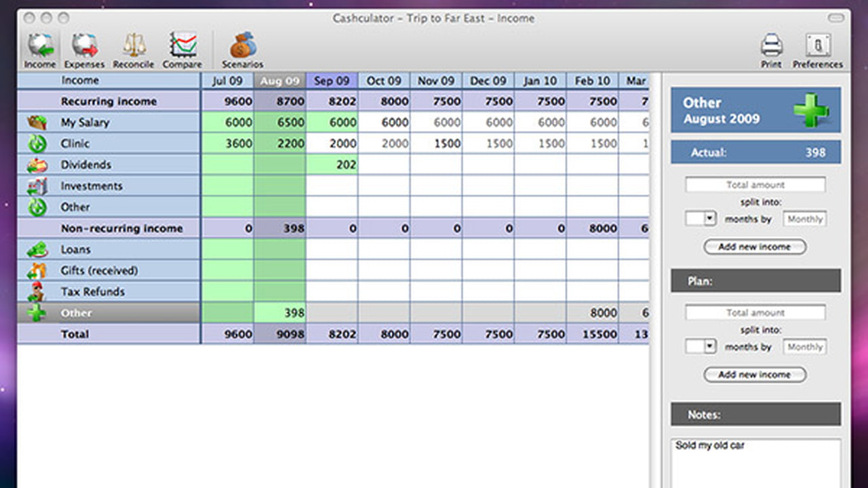Open Preferences from the toolbar
868x488 pixels.
coord(818,51)
